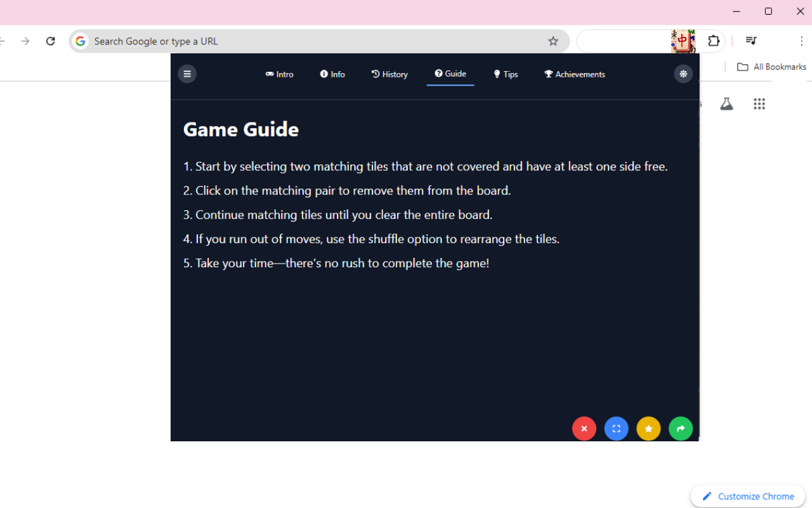The width and height of the screenshot is (812, 508).
Task: Open the settings gear in the popup
Action: [683, 74]
